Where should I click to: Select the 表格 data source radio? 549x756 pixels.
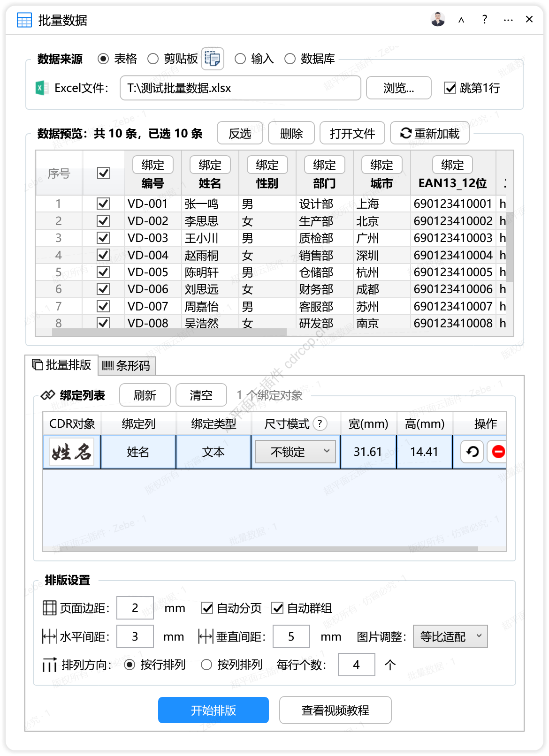click(x=103, y=59)
